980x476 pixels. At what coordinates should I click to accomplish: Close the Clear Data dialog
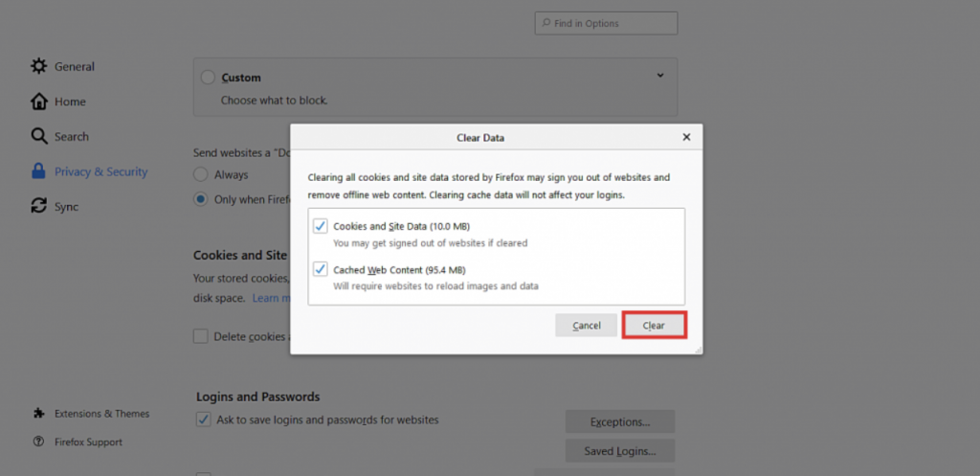(686, 137)
